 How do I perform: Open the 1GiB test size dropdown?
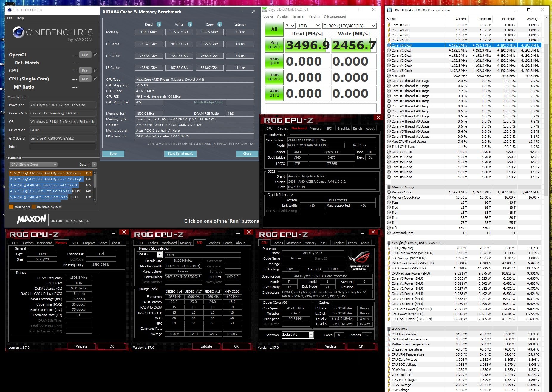pyautogui.click(x=309, y=26)
